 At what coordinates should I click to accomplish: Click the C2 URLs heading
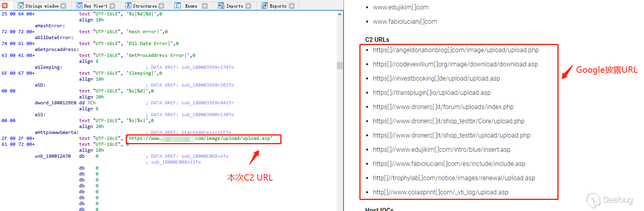point(377,40)
